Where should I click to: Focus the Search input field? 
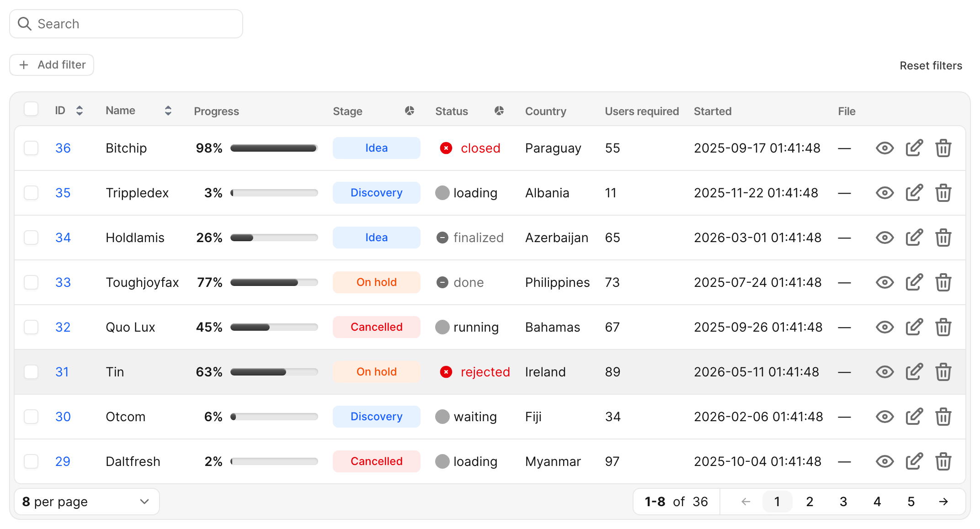click(126, 24)
